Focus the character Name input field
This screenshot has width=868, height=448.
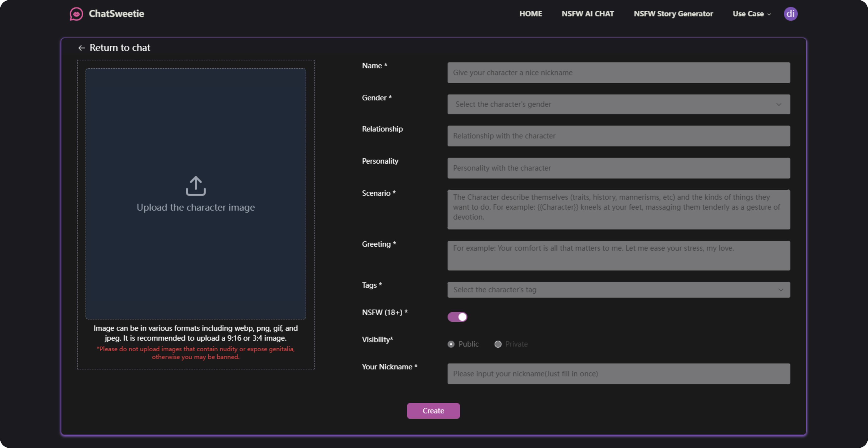(618, 72)
